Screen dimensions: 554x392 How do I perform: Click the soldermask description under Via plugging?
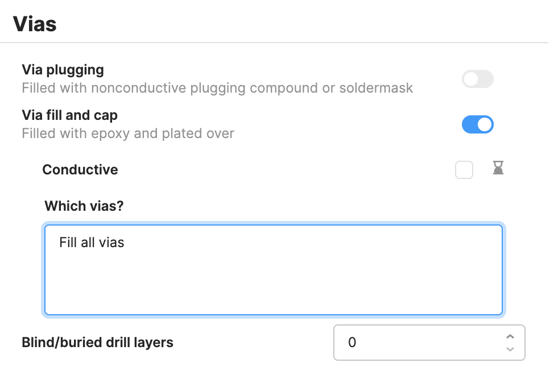217,87
